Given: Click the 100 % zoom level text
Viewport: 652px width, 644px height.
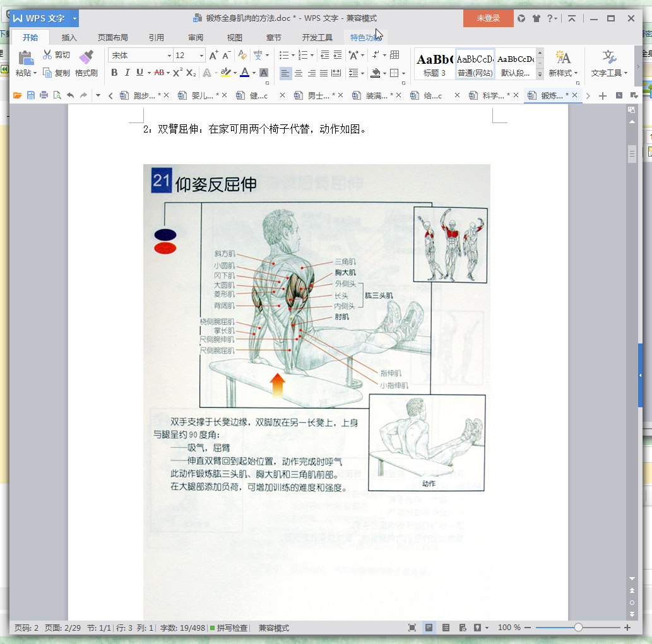Looking at the screenshot, I should click(509, 628).
